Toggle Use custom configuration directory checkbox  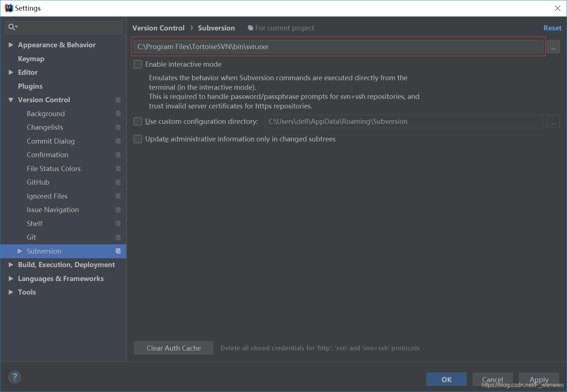click(x=138, y=122)
